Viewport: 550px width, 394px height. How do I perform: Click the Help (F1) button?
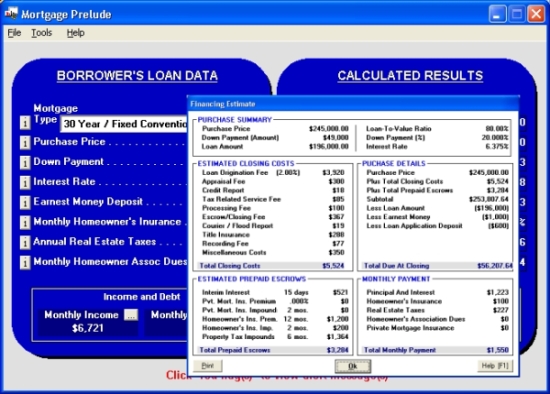pos(495,366)
